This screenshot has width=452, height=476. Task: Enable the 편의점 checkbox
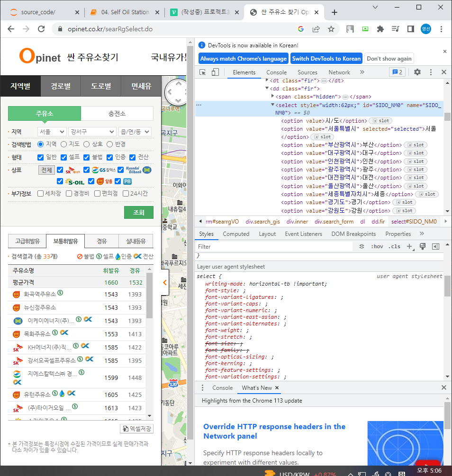point(97,193)
